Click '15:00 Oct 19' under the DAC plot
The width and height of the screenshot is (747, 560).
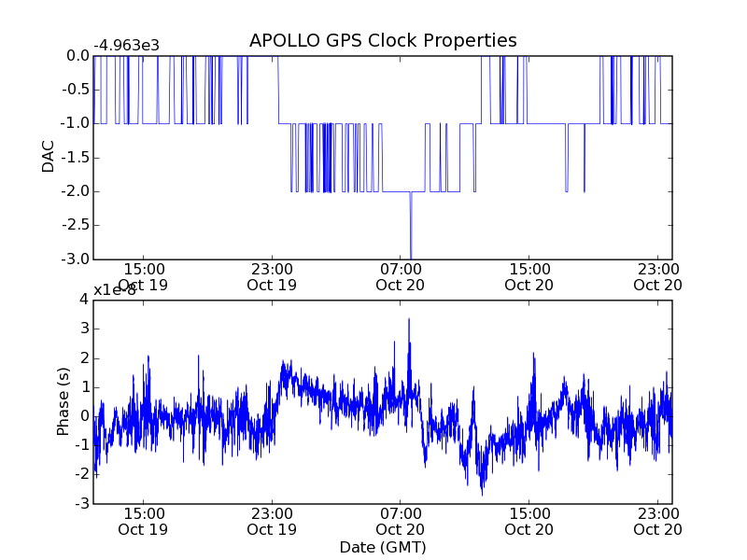pos(143,277)
